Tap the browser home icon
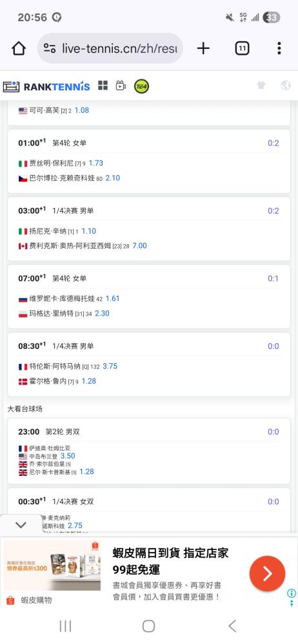The image size is (298, 644). [x=19, y=48]
